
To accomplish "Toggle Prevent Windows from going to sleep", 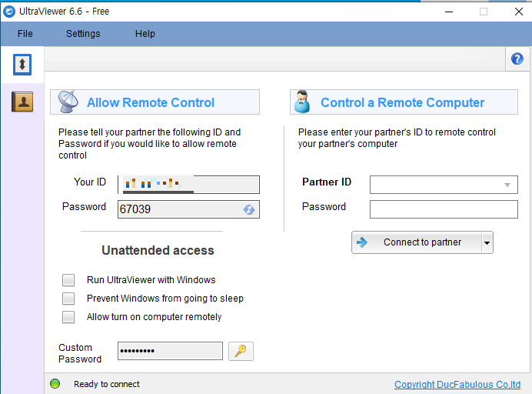I will tap(68, 299).
